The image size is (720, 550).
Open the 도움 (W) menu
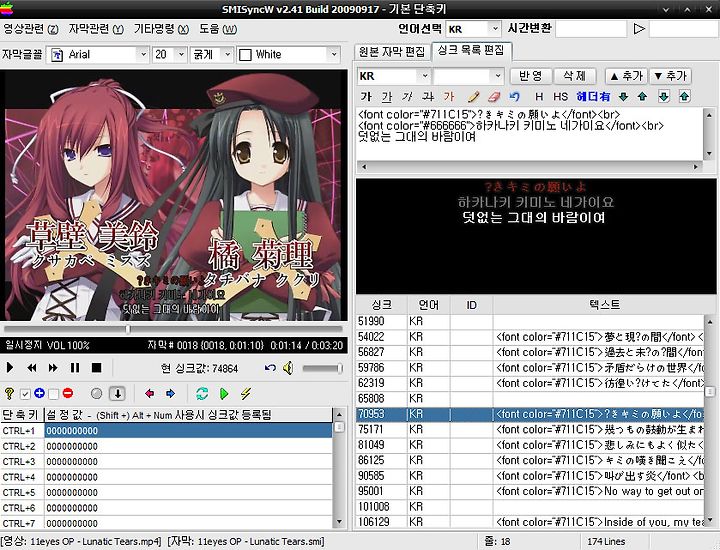218,29
